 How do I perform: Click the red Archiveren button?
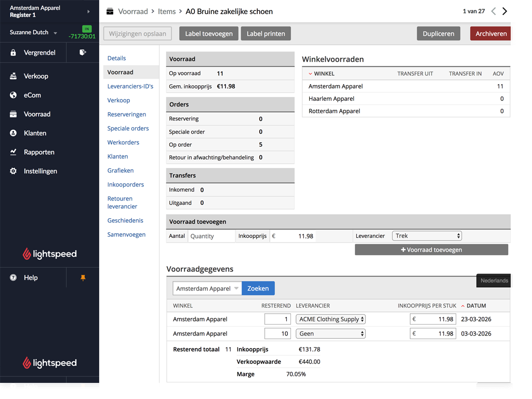coord(490,34)
